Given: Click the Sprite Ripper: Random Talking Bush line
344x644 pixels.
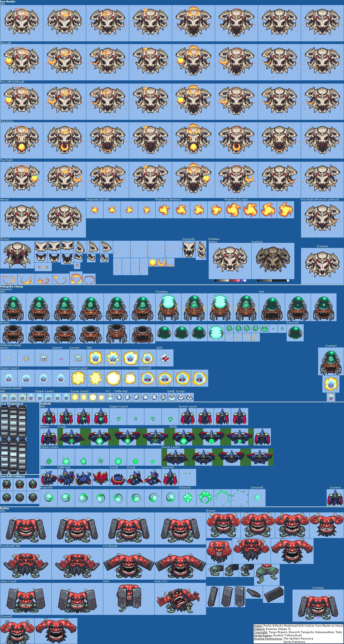Looking at the screenshot, I should coord(278,635).
